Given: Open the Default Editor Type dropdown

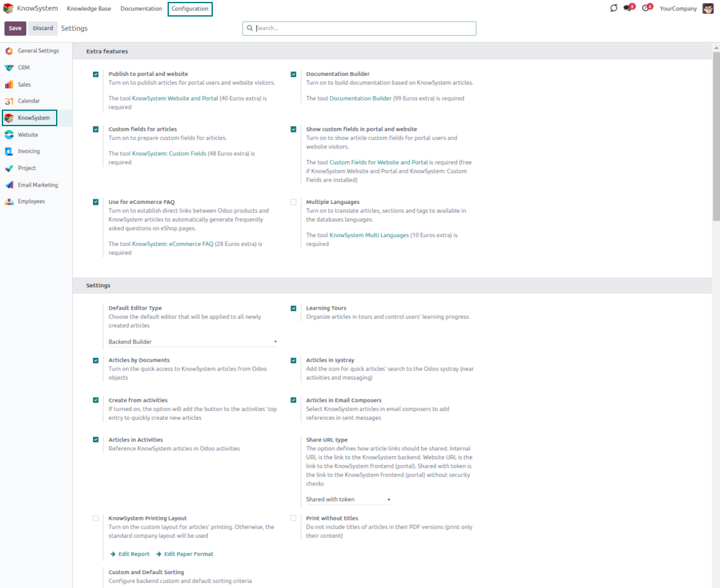Looking at the screenshot, I should (x=192, y=342).
